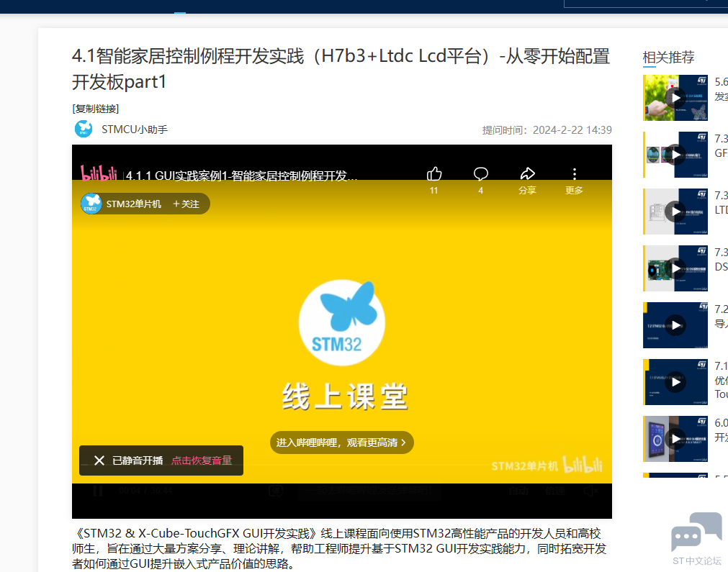Play the recommended thumbnail beside 6.0

pyautogui.click(x=675, y=439)
